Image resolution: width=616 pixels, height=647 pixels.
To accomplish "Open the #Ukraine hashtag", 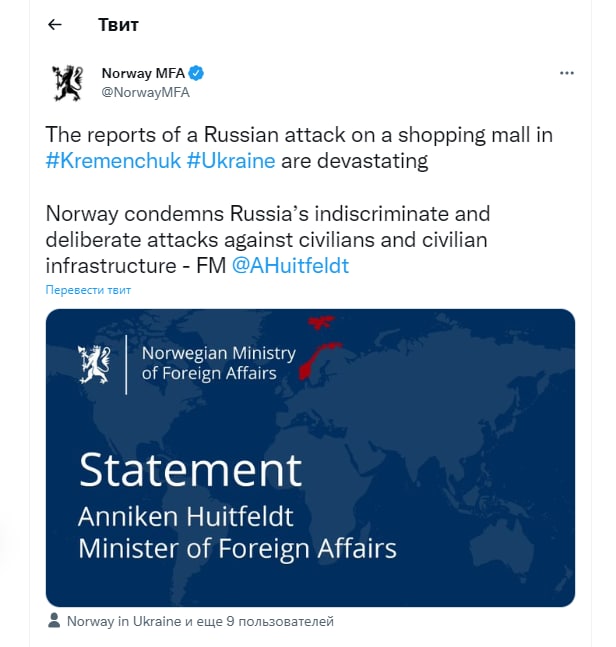I will click(x=231, y=161).
